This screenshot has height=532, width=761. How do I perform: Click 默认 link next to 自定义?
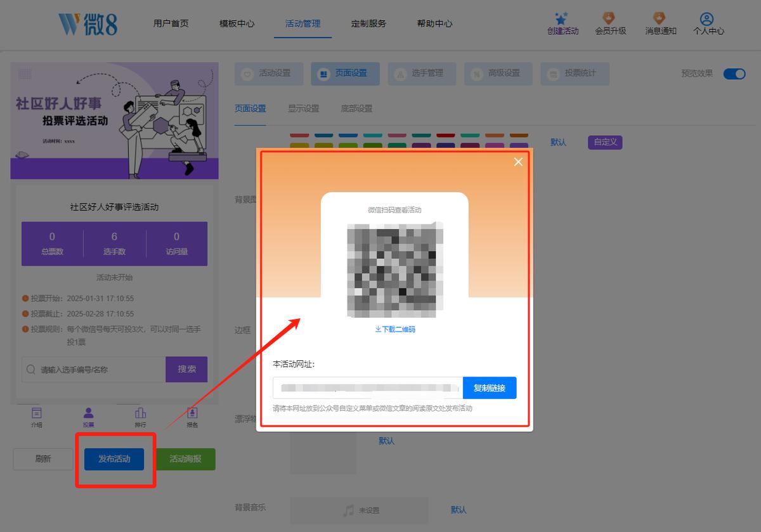pos(559,142)
